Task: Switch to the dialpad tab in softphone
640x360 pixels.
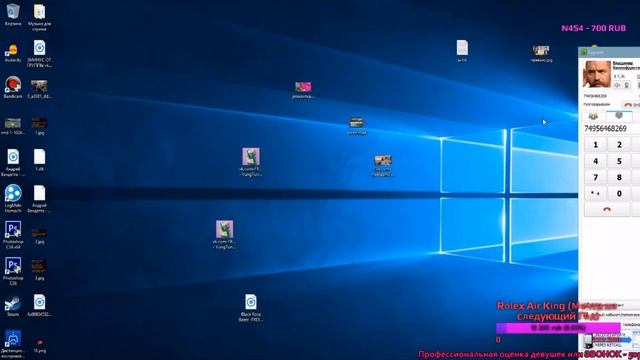Action: click(619, 116)
